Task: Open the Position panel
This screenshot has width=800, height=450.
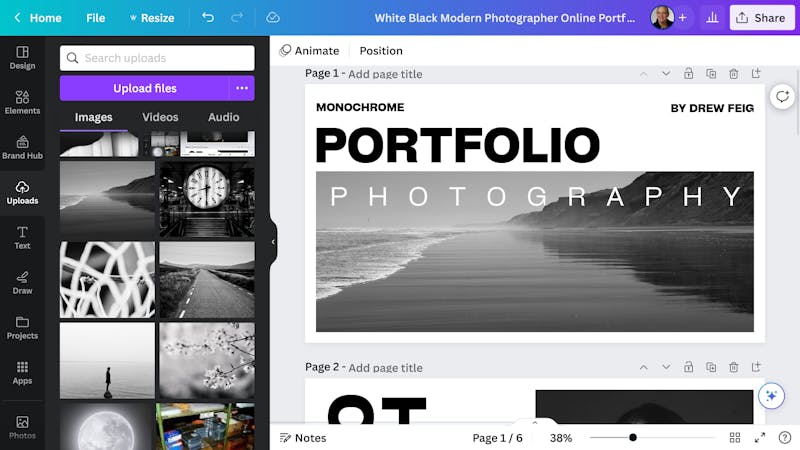Action: pos(381,51)
